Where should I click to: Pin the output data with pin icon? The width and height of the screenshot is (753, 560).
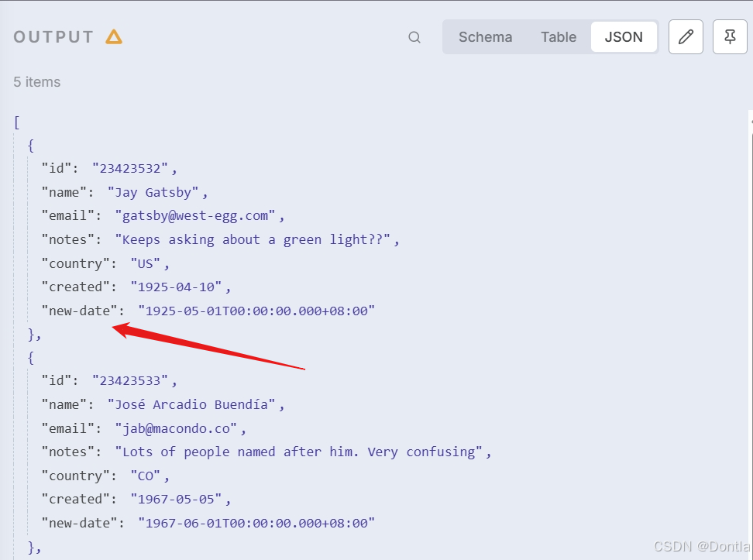point(730,37)
